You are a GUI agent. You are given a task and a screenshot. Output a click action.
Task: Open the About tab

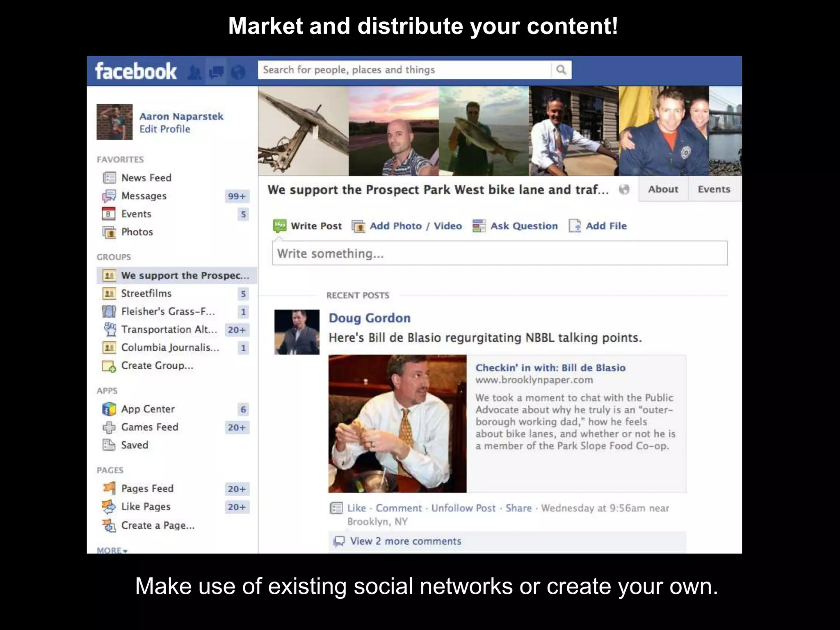coord(663,189)
